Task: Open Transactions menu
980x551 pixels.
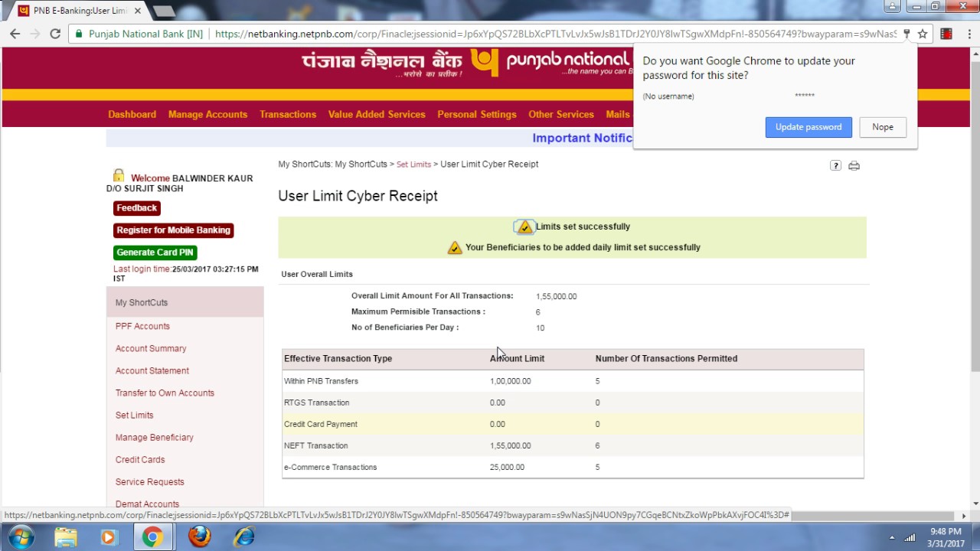Action: coord(288,114)
